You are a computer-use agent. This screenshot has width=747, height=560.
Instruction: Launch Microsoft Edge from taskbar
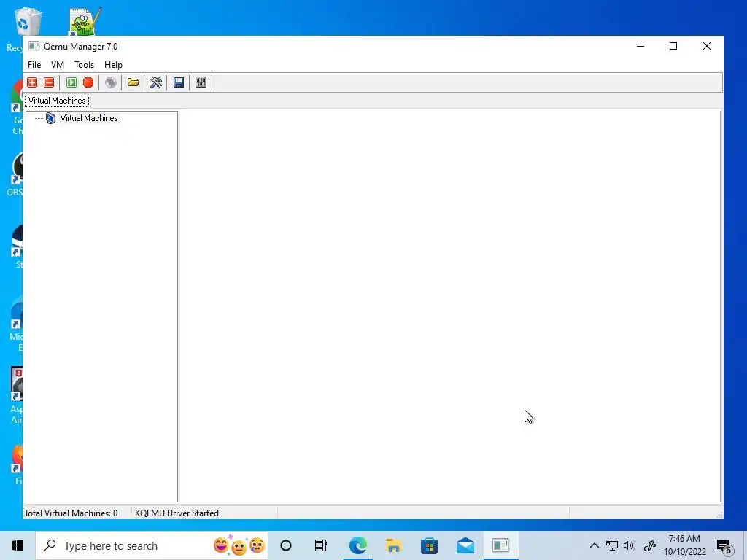357,545
